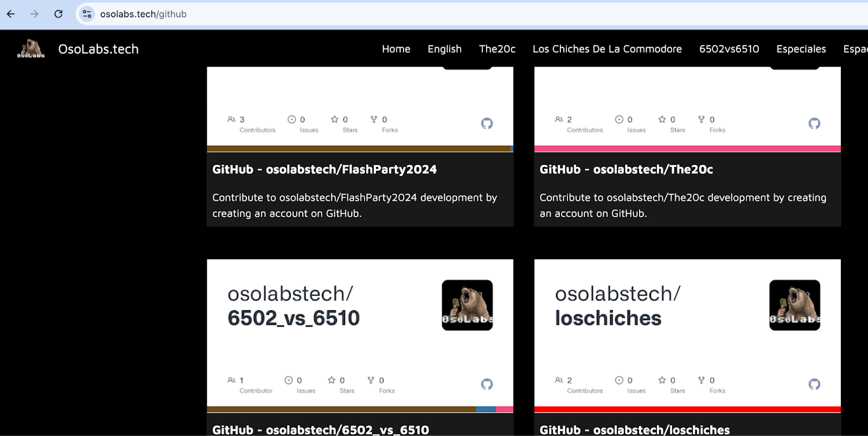This screenshot has height=436, width=868.
Task: Click GitHub logo on 6502_vs_6510 card
Action: coord(487,384)
